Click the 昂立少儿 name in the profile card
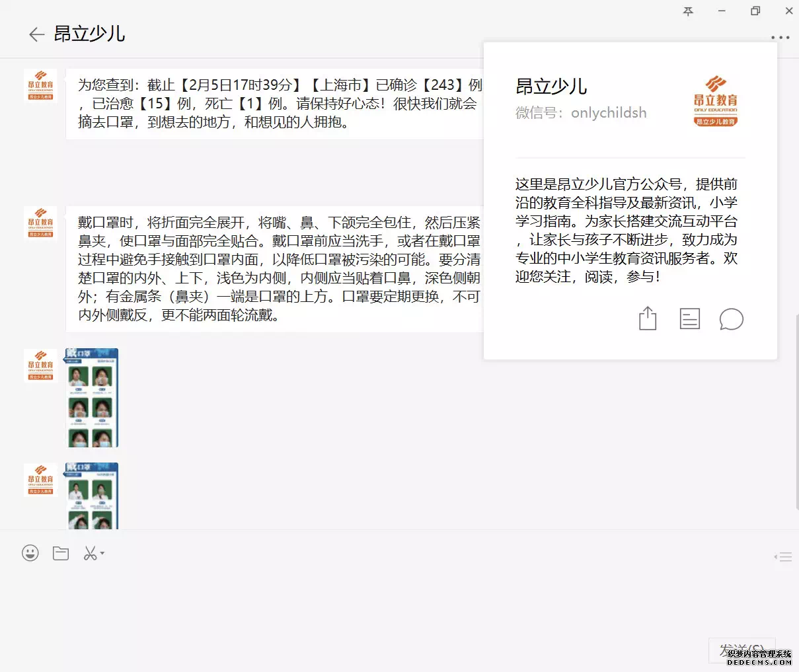This screenshot has height=672, width=799. pos(551,87)
